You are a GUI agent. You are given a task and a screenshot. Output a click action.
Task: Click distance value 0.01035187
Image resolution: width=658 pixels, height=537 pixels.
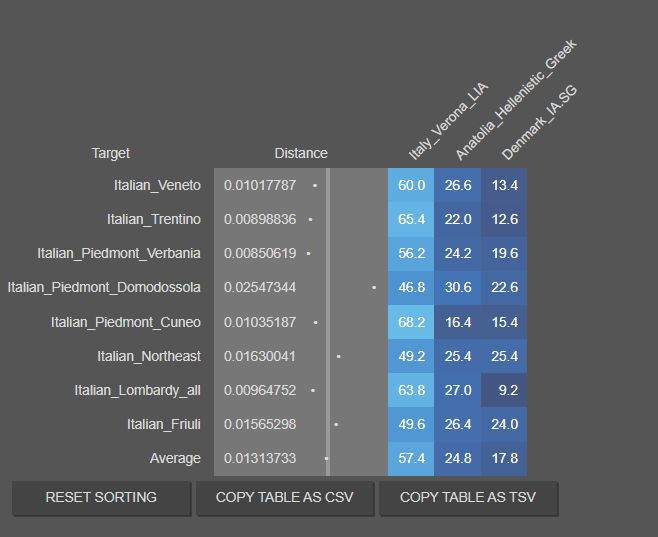coord(260,322)
